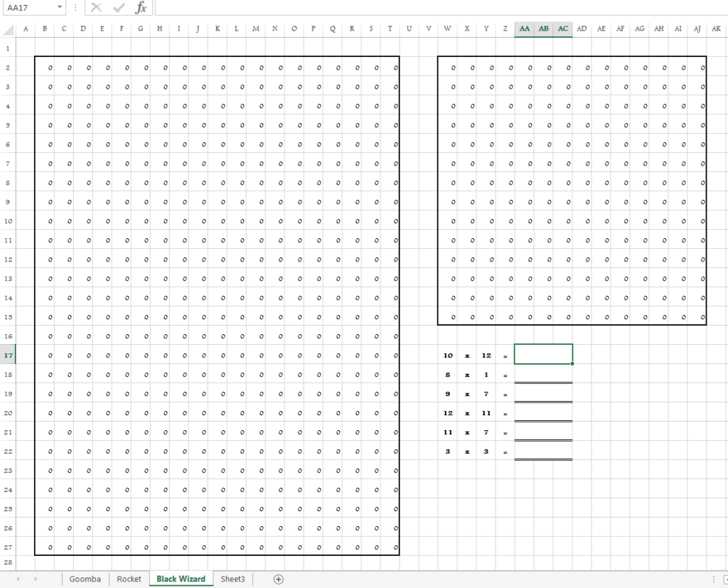Click the Insert Function fx icon
Screen dimensions: 728x588
pos(141,8)
